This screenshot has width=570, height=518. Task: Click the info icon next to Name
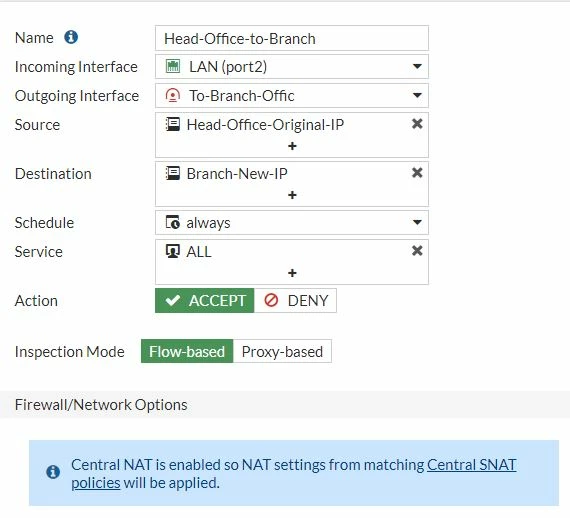(x=71, y=37)
